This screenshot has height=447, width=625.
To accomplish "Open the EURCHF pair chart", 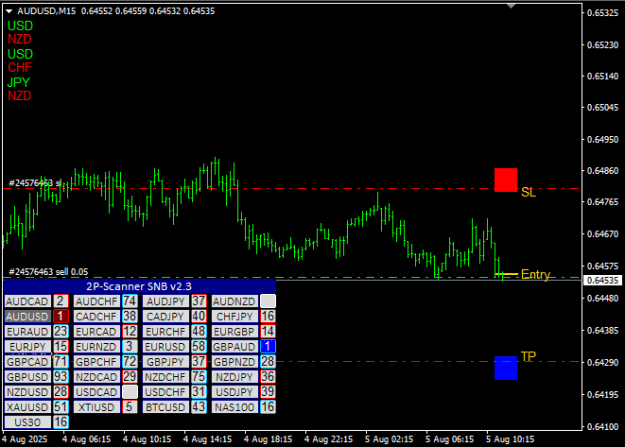I will point(166,331).
